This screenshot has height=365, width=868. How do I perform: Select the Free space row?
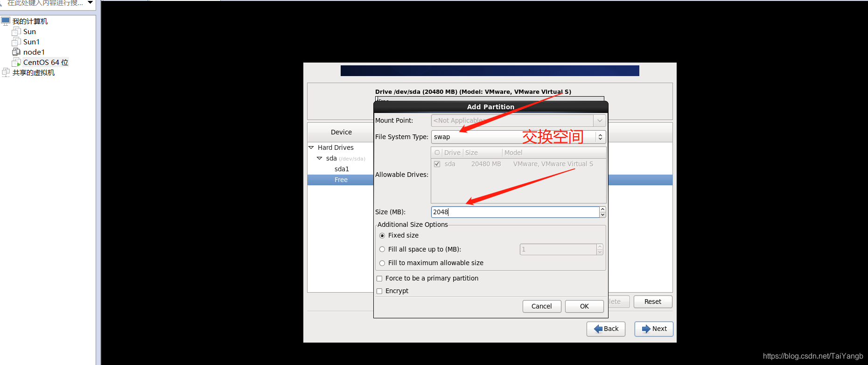[x=341, y=180]
